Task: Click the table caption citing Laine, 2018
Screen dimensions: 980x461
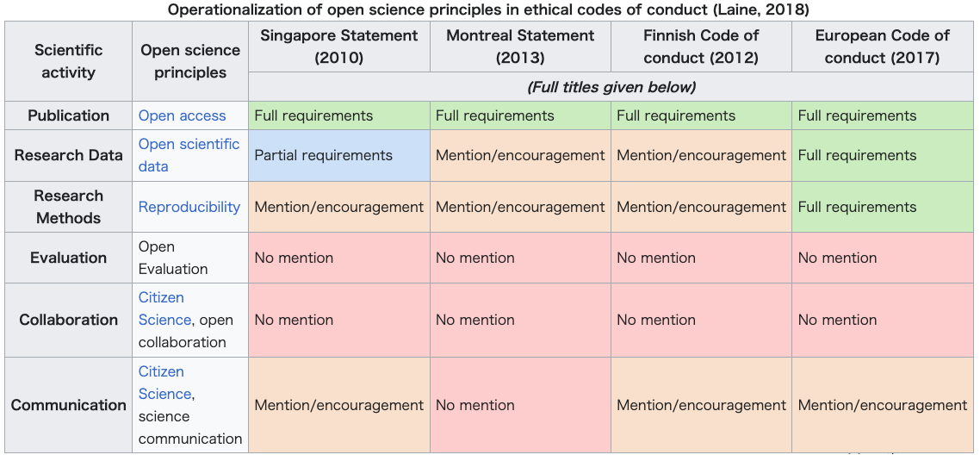Action: pos(489,9)
